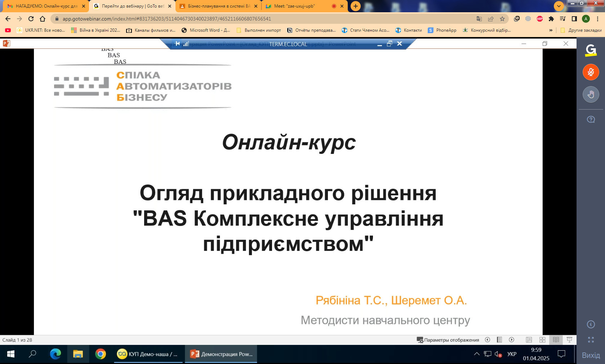Click the address bar URL field
This screenshot has height=364, width=605.
(267, 19)
